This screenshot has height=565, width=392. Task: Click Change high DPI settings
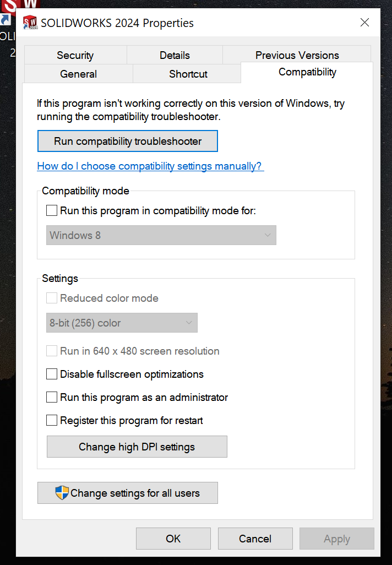coord(137,447)
